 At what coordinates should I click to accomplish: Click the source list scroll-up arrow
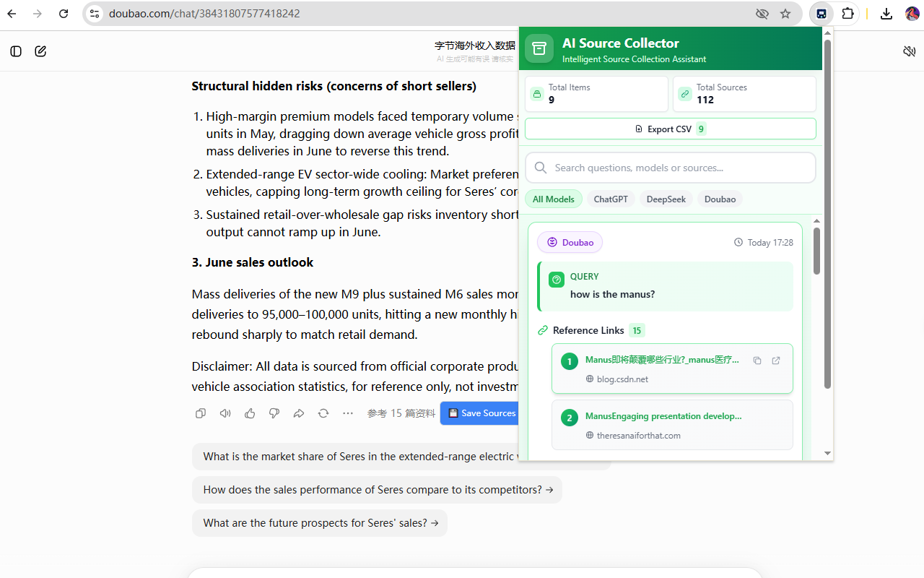816,220
